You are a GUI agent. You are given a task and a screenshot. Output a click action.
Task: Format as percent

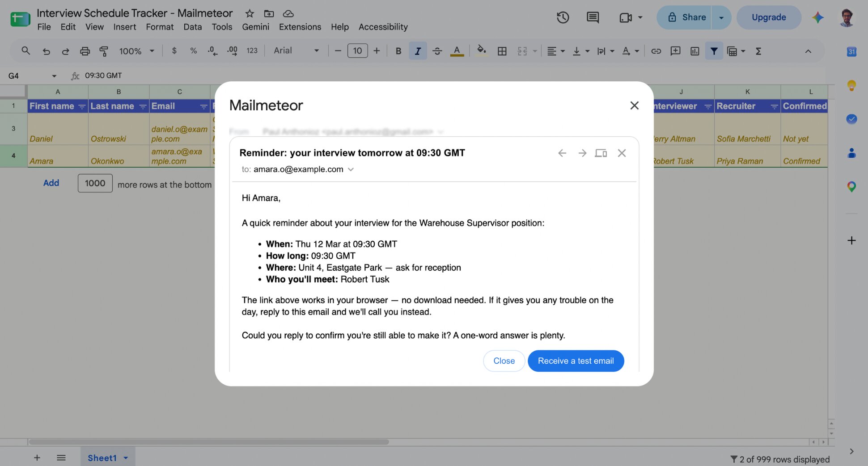pyautogui.click(x=193, y=51)
